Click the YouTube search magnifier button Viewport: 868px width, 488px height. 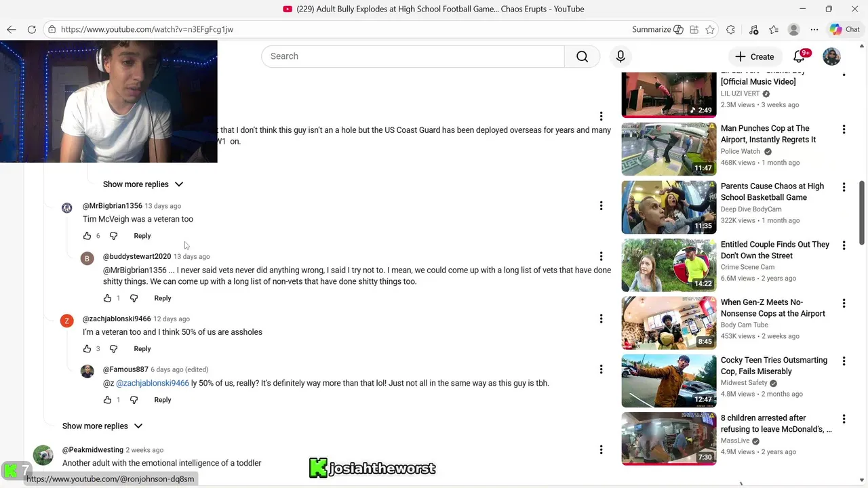(582, 56)
